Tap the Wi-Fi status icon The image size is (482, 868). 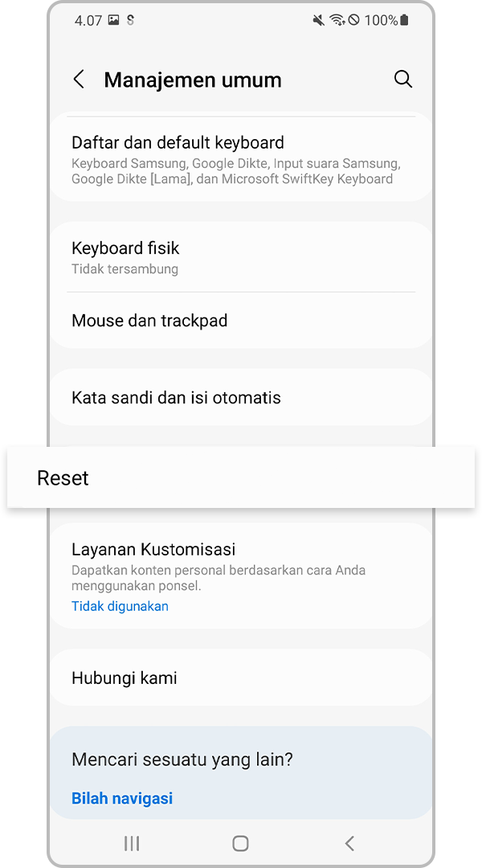[337, 20]
